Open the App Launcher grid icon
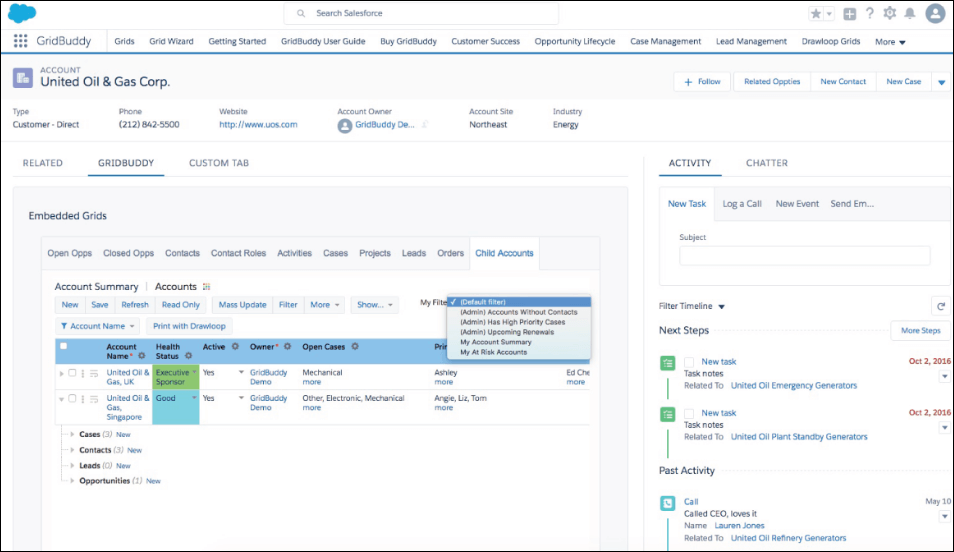 tap(20, 41)
